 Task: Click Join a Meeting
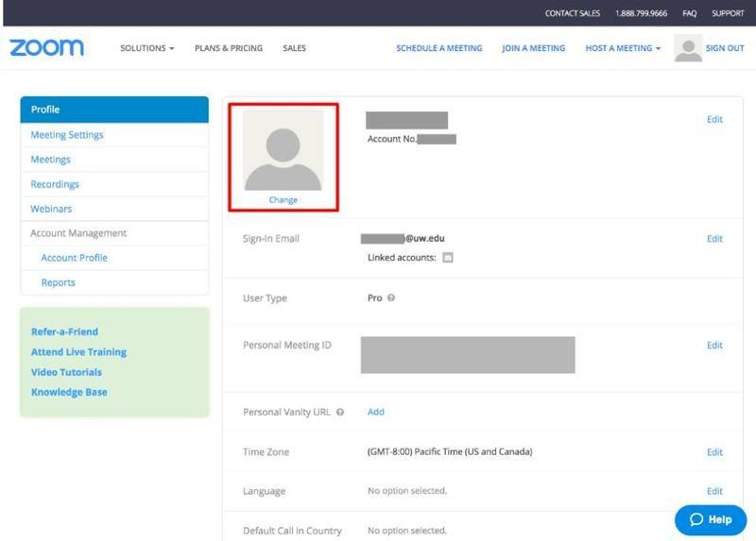tap(533, 48)
